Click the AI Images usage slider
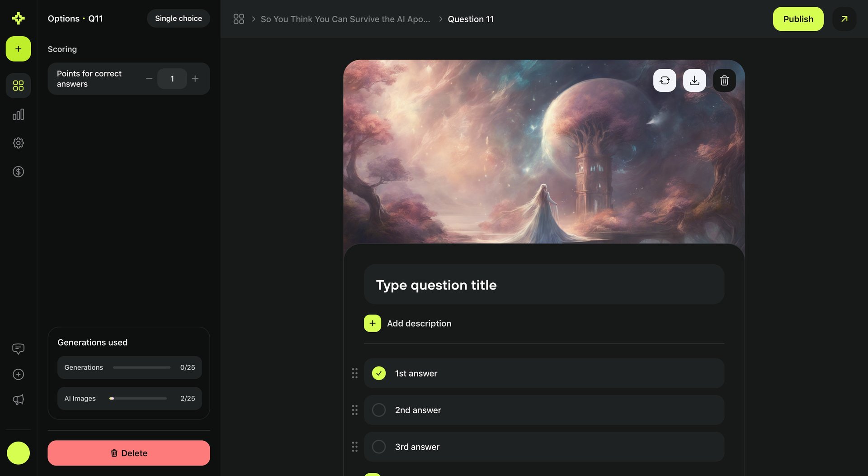 [138, 398]
